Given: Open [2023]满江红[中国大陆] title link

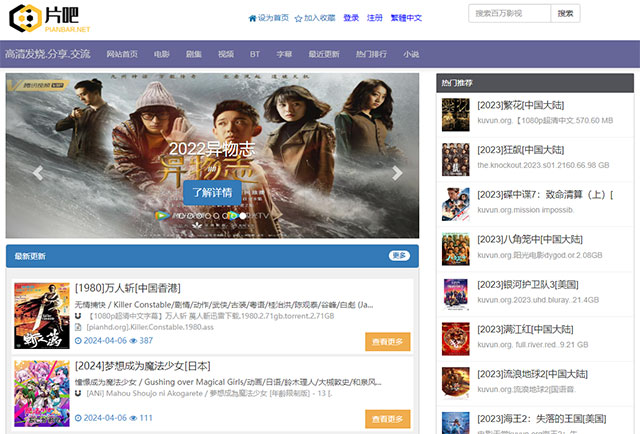Looking at the screenshot, I should coord(525,329).
